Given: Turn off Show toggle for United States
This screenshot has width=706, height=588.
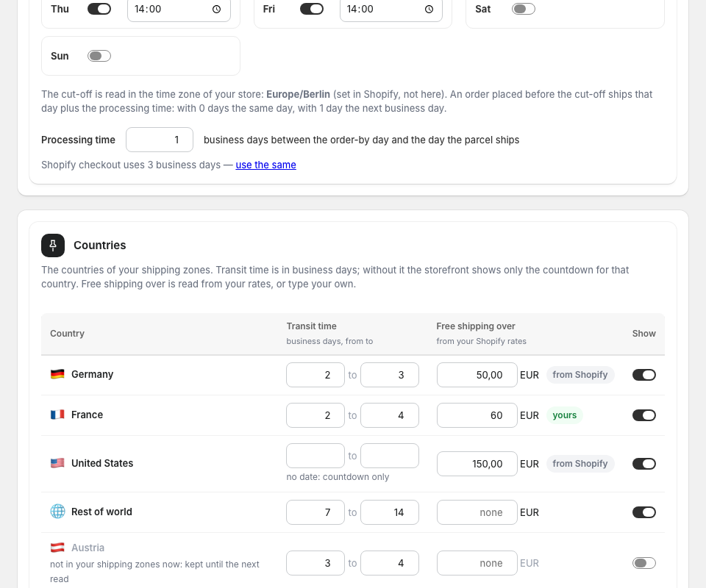Looking at the screenshot, I should 644,464.
